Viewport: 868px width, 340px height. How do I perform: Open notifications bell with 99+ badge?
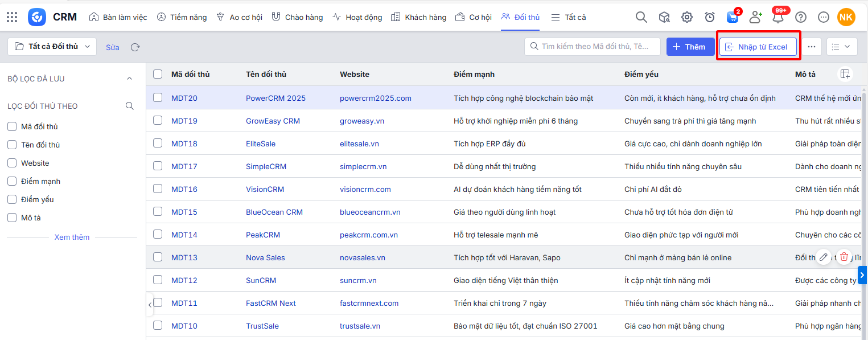778,17
